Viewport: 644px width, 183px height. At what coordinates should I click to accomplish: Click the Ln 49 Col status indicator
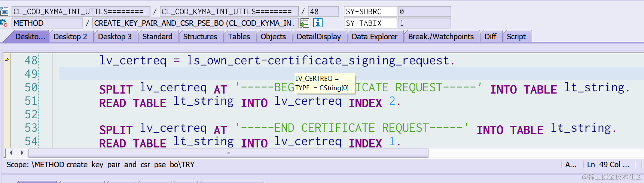(x=608, y=165)
